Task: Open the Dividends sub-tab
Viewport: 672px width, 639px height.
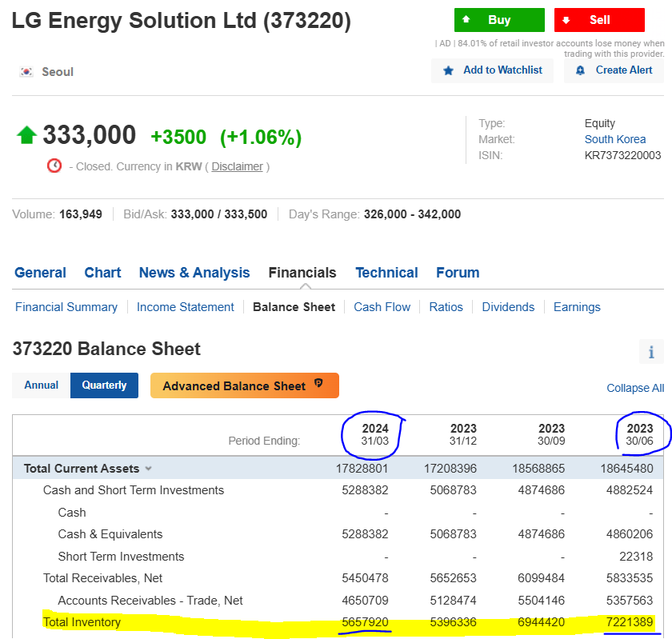Action: click(x=508, y=307)
